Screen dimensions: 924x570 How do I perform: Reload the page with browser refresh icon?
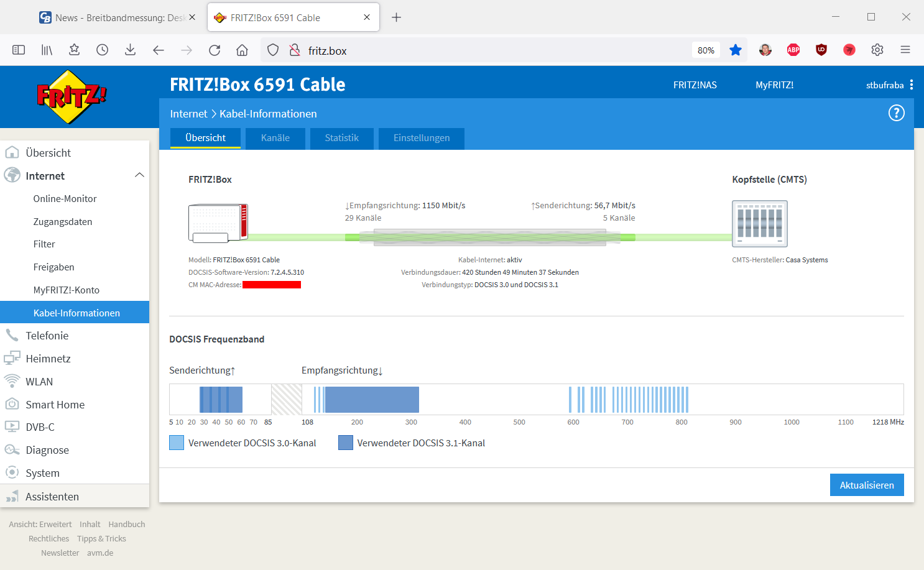(x=215, y=50)
